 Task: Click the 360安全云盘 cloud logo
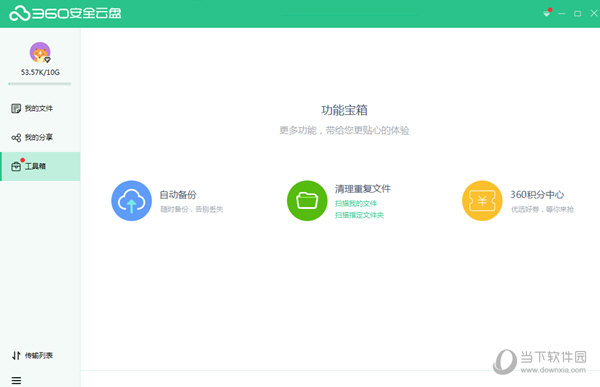(x=20, y=13)
